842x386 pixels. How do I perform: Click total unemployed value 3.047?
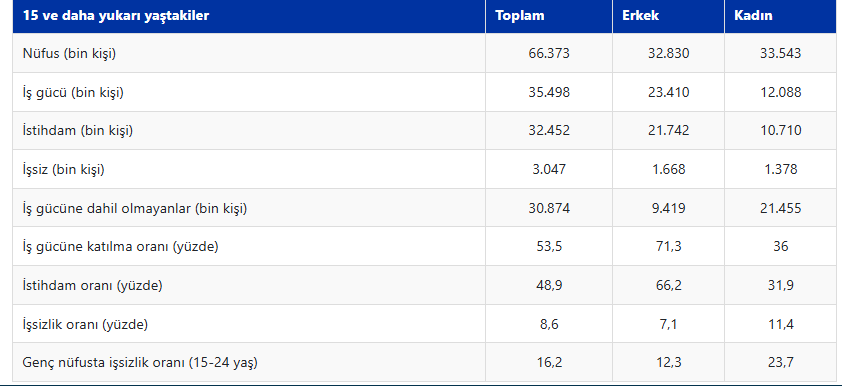549,170
